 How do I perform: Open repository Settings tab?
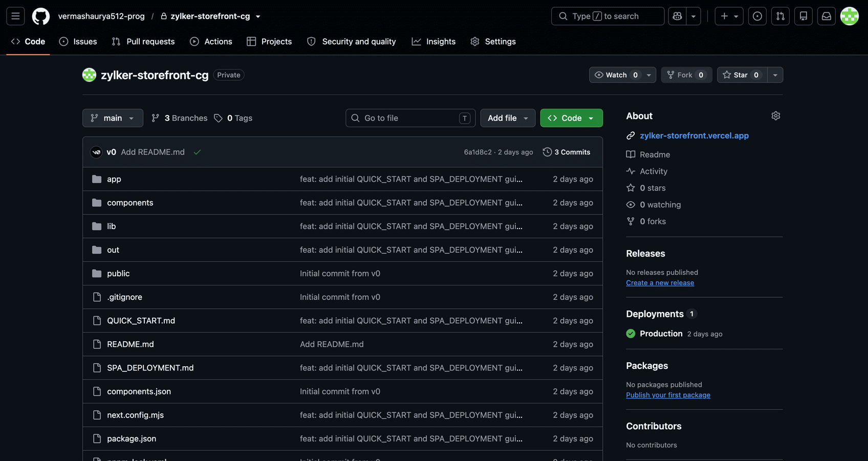coord(493,41)
